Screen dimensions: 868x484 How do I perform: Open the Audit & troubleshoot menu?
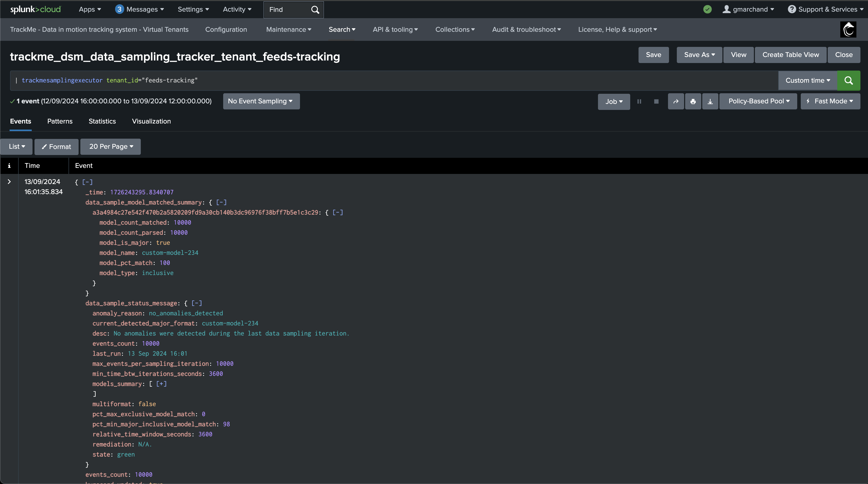526,29
